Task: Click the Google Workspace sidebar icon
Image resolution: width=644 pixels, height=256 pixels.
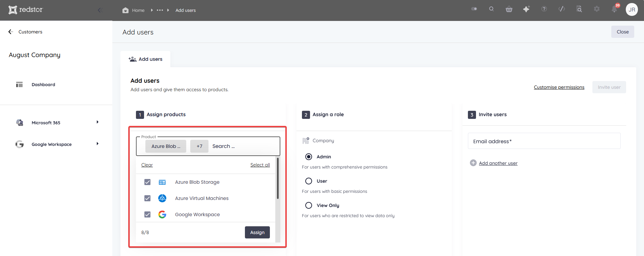Action: pyautogui.click(x=20, y=144)
